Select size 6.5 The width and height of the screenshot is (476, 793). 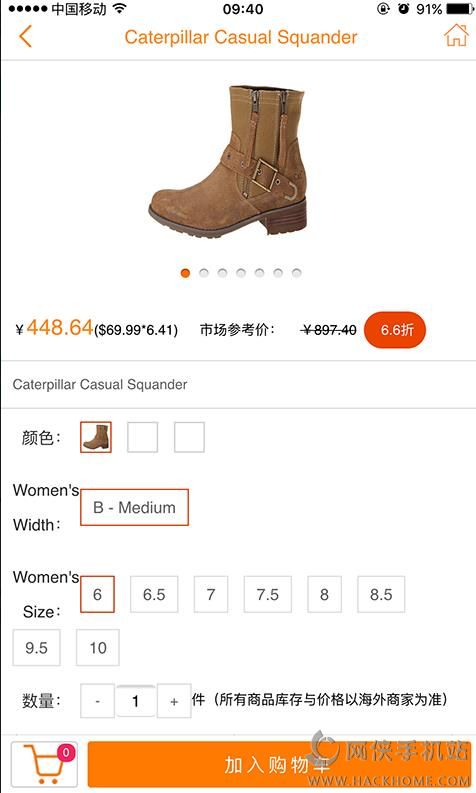[x=154, y=594]
